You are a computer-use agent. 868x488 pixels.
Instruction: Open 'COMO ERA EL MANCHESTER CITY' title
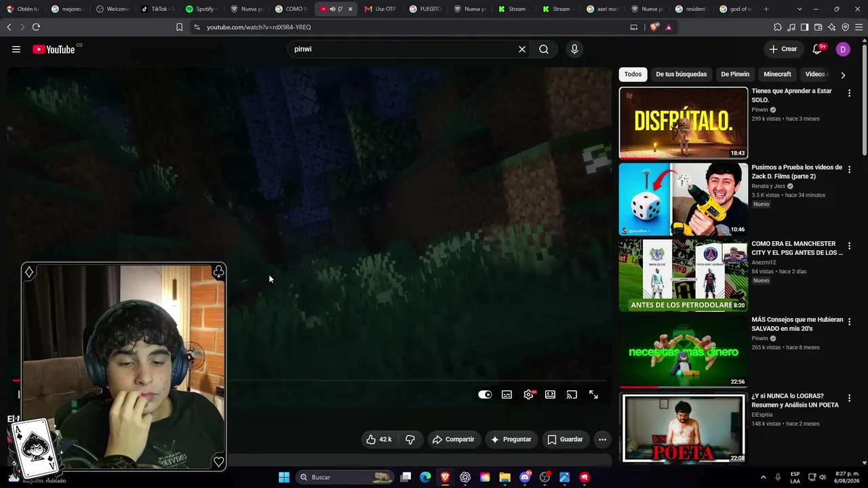tap(797, 248)
